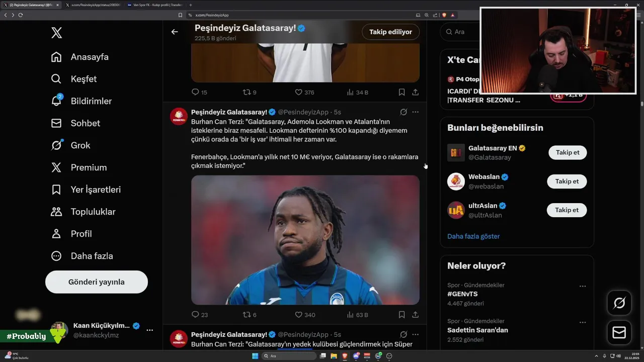Open floating Grok button
This screenshot has width=644, height=362.
[x=619, y=303]
